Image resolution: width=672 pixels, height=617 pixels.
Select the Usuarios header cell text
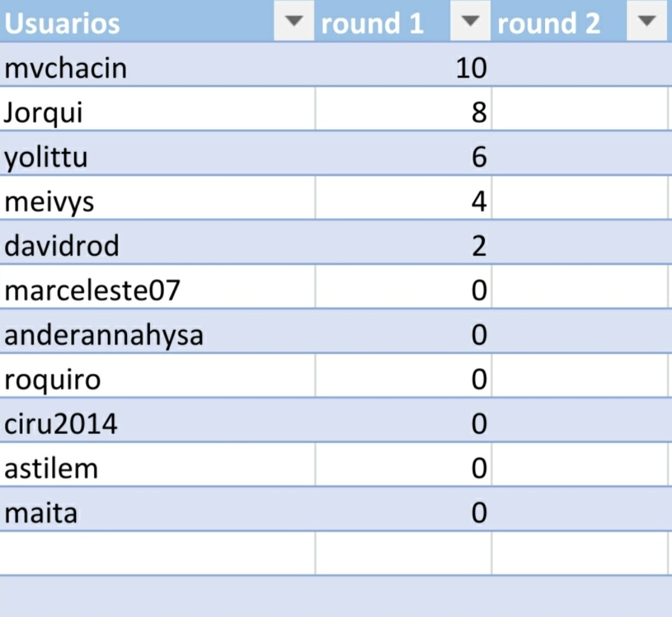point(62,24)
